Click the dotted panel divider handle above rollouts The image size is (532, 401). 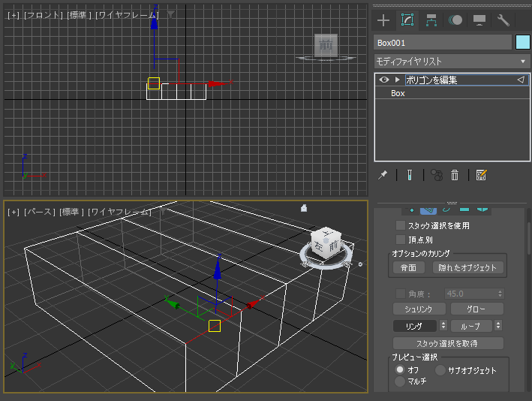tap(452, 203)
